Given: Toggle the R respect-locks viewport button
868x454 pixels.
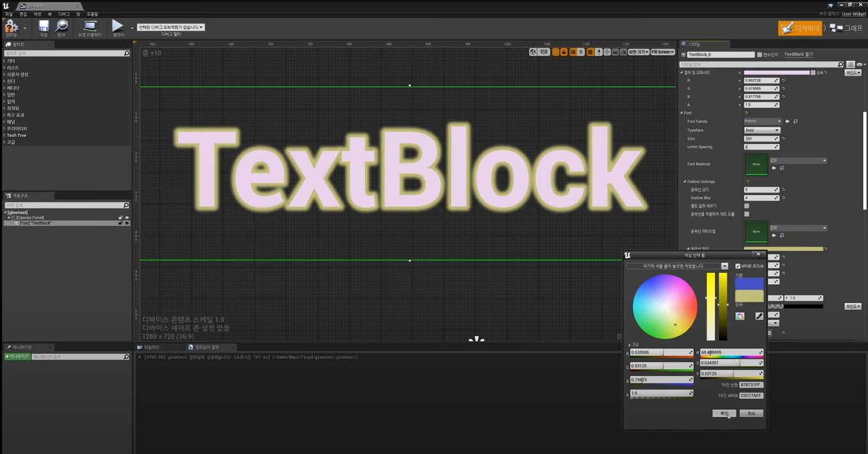Looking at the screenshot, I should coord(581,52).
